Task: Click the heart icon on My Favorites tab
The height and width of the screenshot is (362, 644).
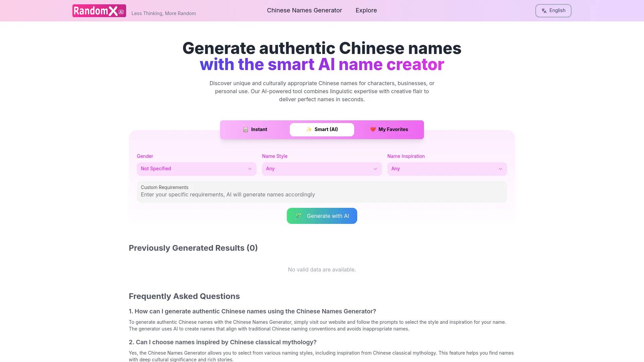Action: [x=372, y=129]
